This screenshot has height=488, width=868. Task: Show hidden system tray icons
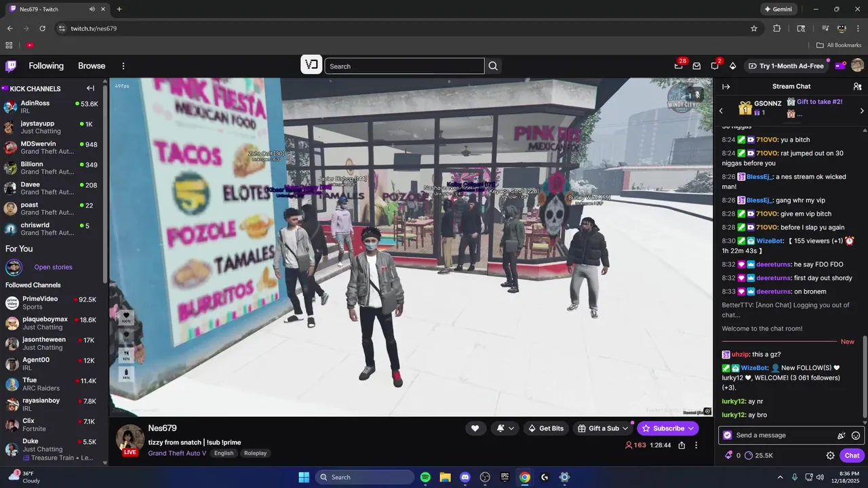pyautogui.click(x=780, y=477)
